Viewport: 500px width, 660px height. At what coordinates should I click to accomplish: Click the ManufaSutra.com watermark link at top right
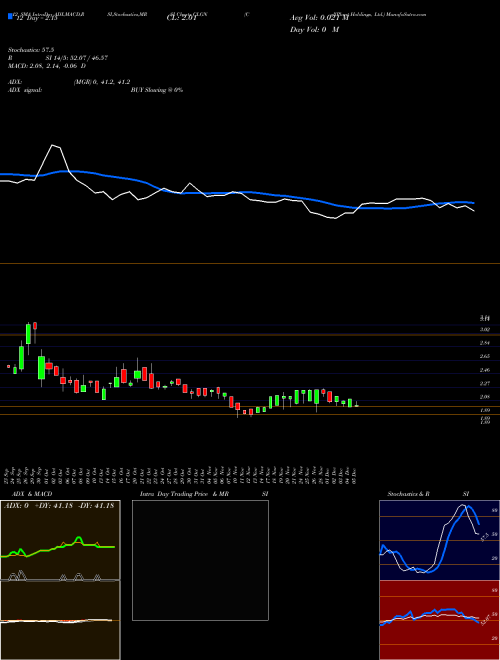404,14
